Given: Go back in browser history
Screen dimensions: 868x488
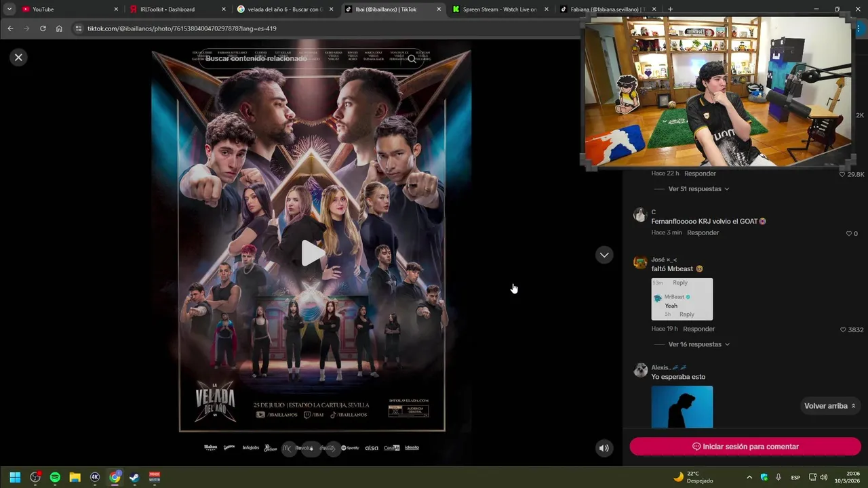Looking at the screenshot, I should [10, 28].
